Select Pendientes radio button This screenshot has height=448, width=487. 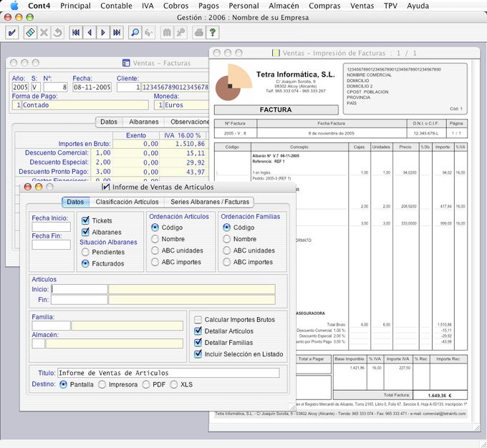86,252
